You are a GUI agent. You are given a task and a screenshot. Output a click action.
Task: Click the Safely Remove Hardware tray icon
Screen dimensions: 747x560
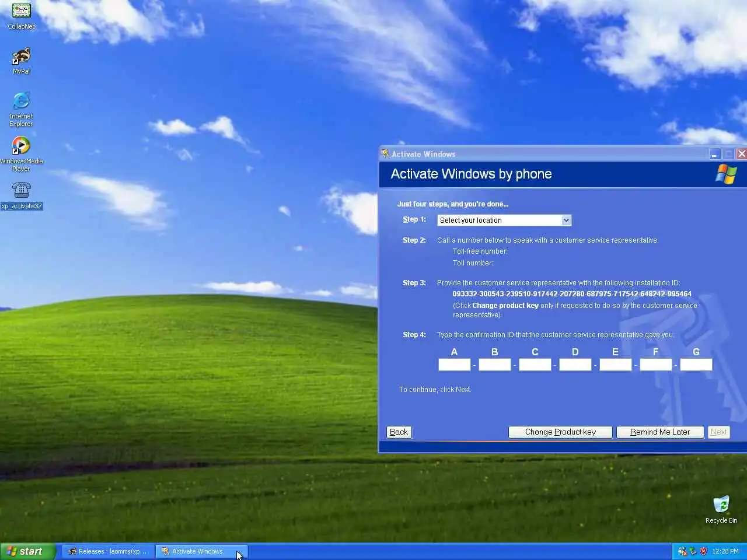693,551
